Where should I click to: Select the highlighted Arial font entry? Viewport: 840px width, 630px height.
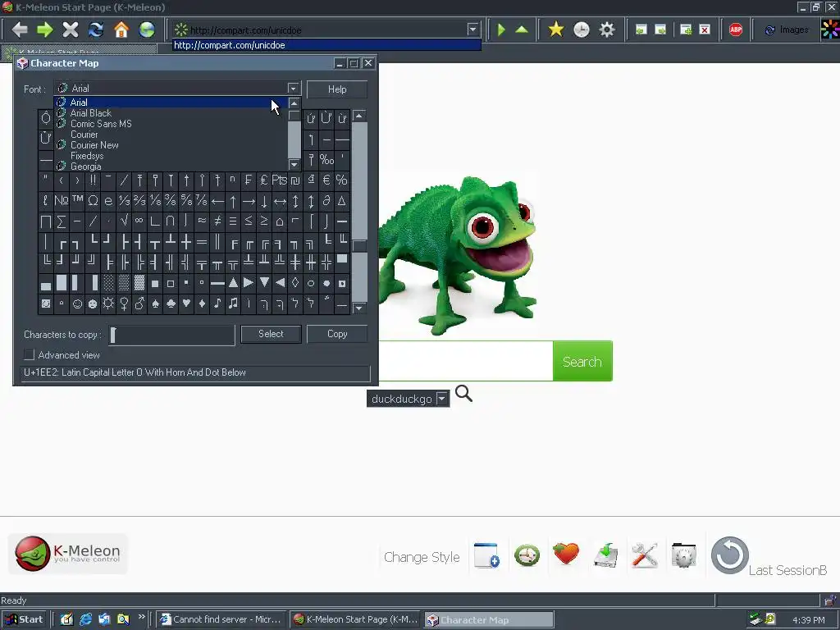171,103
